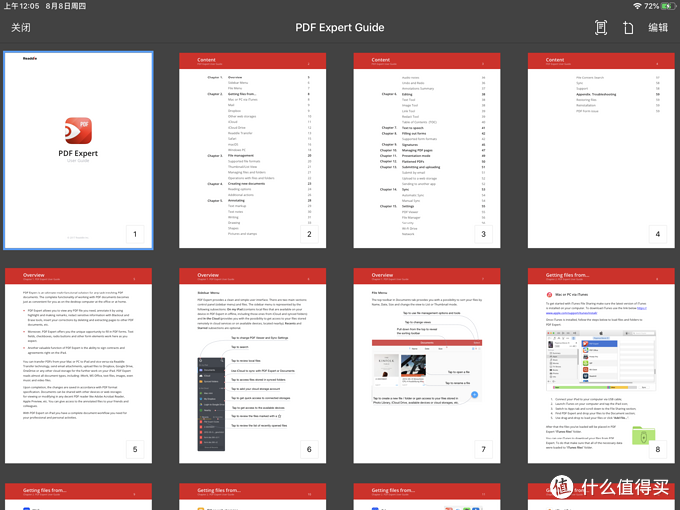Viewport: 680px width, 510px height.
Task: Tap the 关闭 button
Action: point(20,28)
